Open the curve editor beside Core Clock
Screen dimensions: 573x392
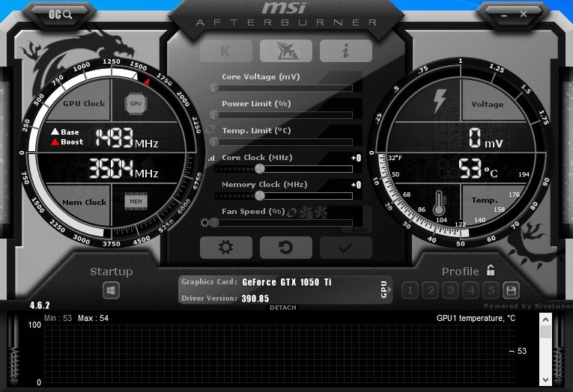point(210,159)
